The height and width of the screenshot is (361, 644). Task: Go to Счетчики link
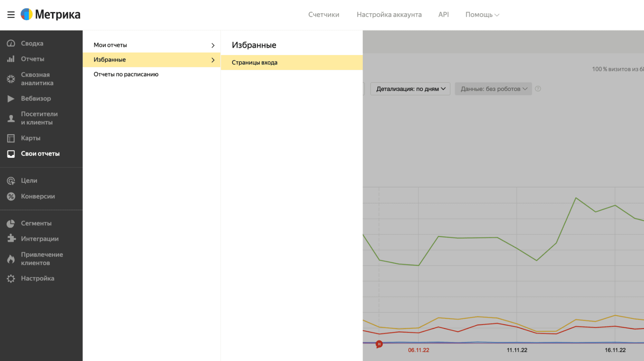click(323, 15)
